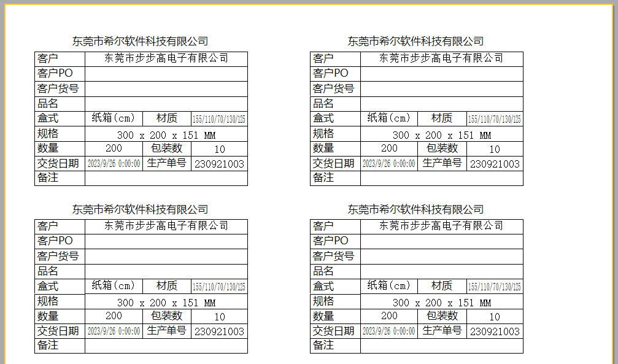Select date 2023/9/26 0:00:00 in bottom-right label
This screenshot has height=364, width=618.
[389, 331]
